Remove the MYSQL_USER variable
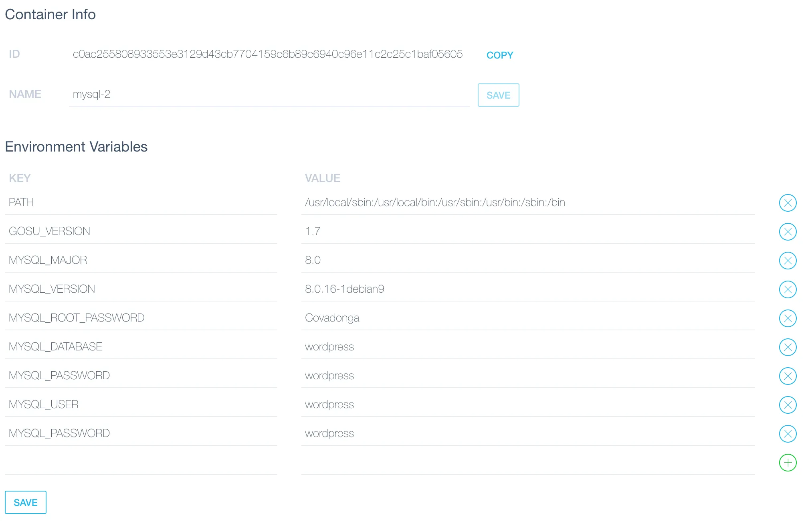The image size is (812, 530). [787, 405]
